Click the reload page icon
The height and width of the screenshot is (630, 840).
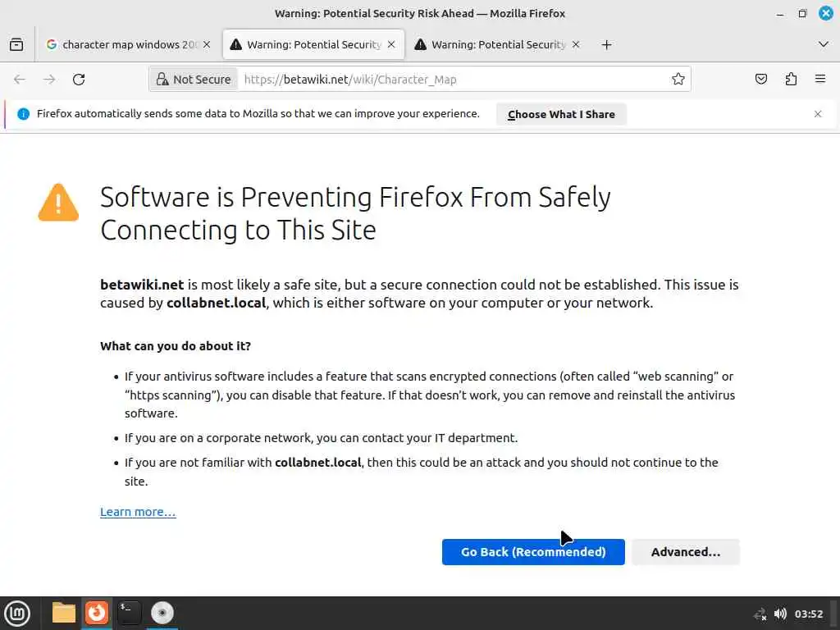point(79,80)
